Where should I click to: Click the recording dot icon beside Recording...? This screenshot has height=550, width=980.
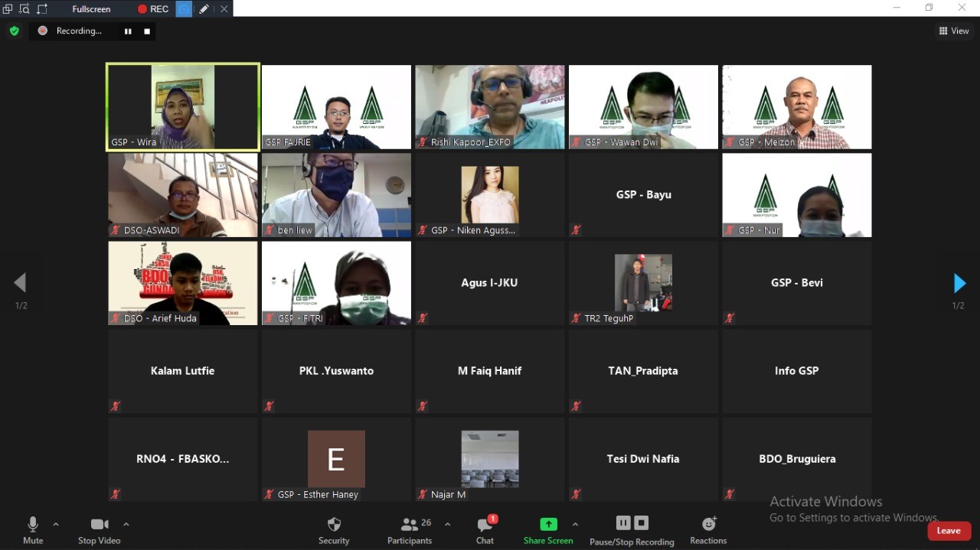click(43, 31)
